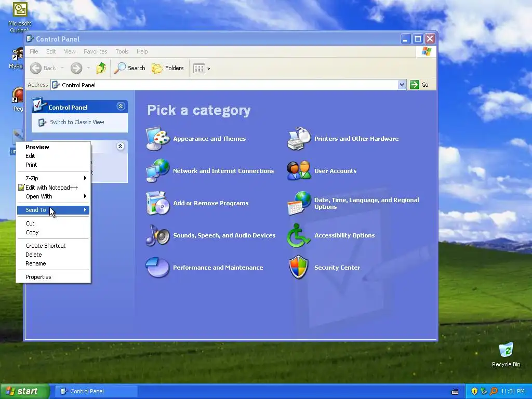This screenshot has height=399, width=532.
Task: Choose Delete from the context menu
Action: pos(54,255)
